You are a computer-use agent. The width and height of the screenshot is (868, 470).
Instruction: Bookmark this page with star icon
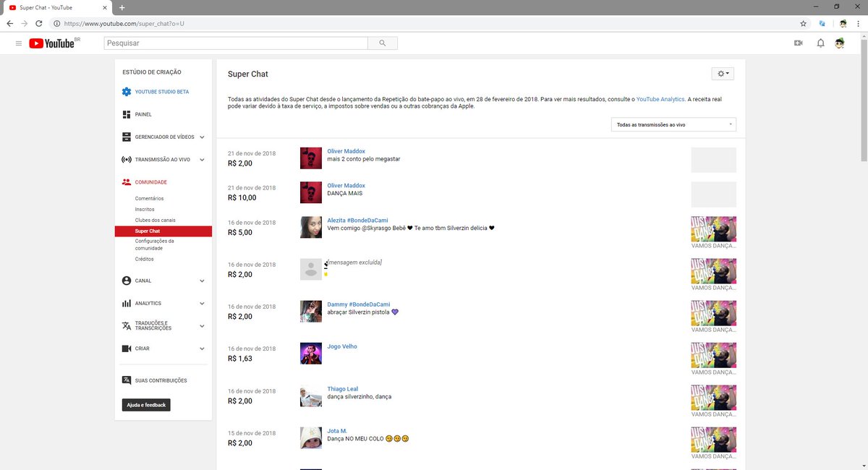(x=803, y=23)
